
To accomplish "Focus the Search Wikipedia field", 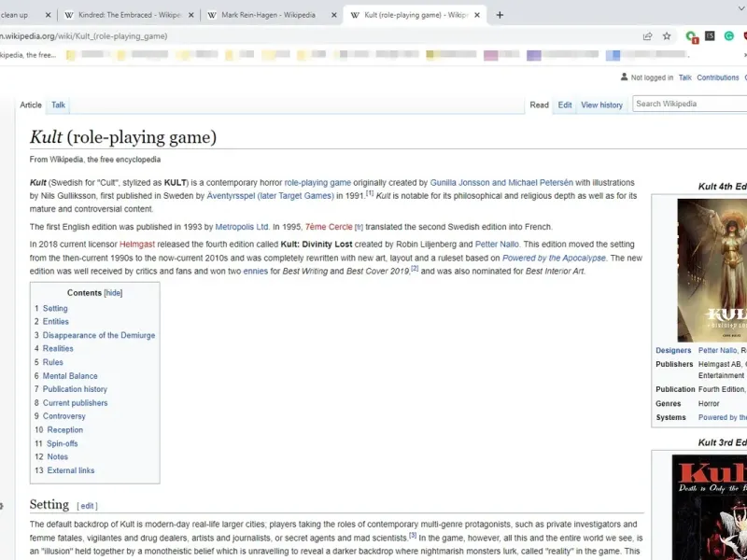I will [x=689, y=104].
